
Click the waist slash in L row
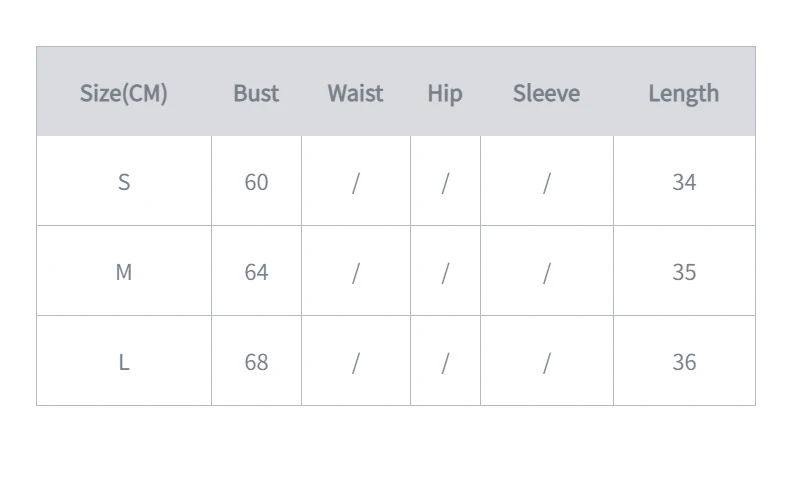(356, 363)
